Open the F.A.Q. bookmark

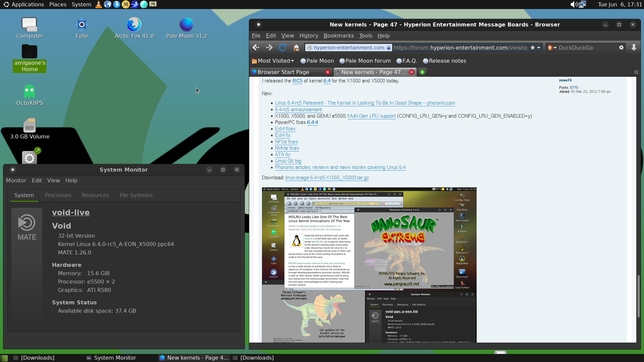407,61
